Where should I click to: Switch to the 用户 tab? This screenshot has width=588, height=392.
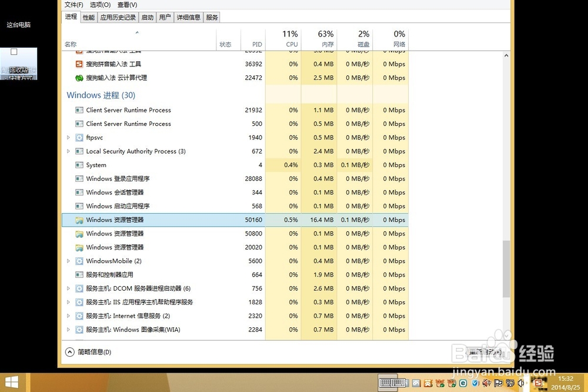[165, 18]
